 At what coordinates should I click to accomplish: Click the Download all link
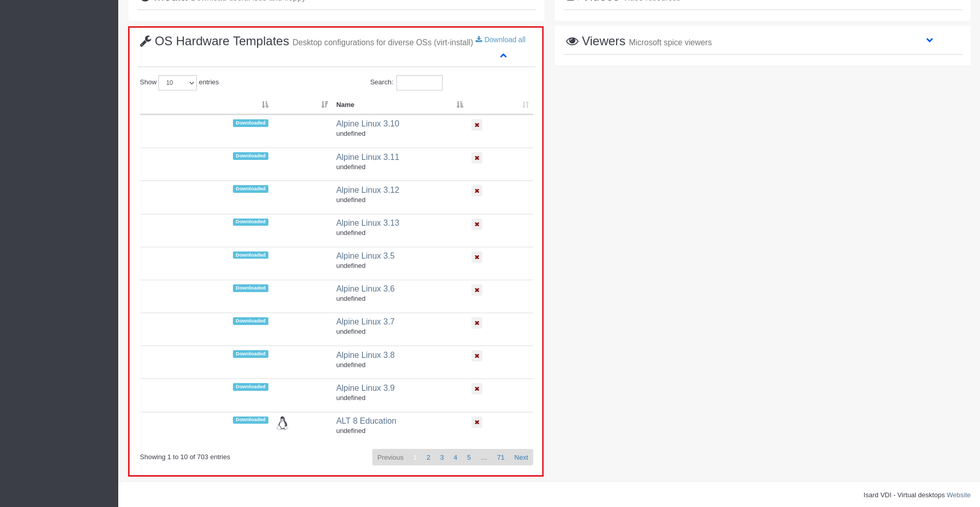501,40
